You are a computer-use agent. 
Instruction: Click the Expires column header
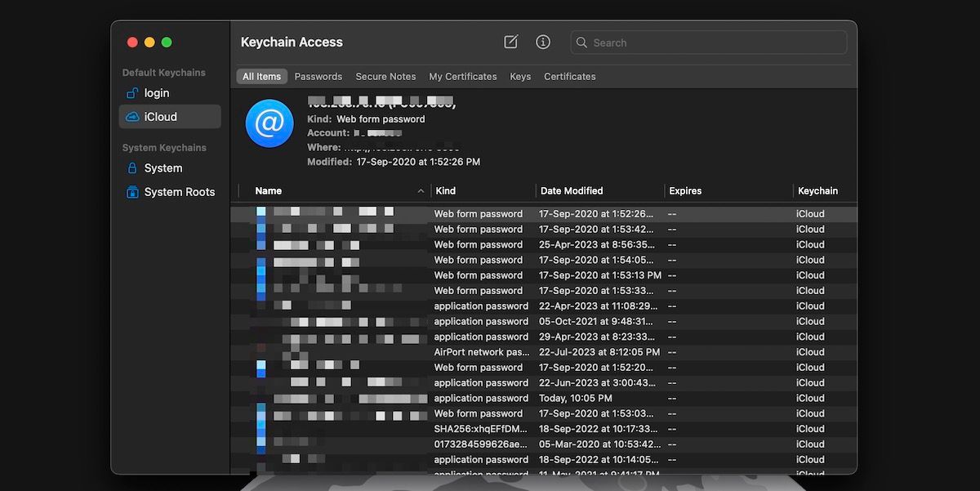point(685,190)
